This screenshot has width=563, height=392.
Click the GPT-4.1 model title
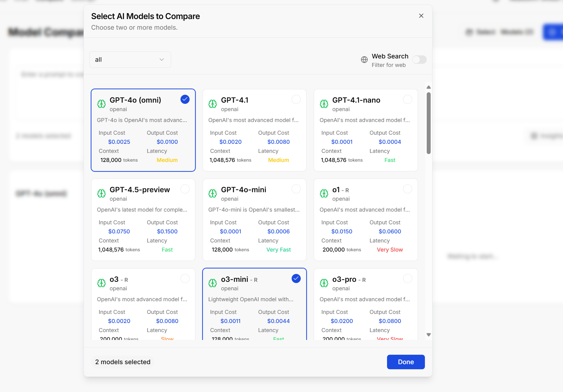(235, 100)
